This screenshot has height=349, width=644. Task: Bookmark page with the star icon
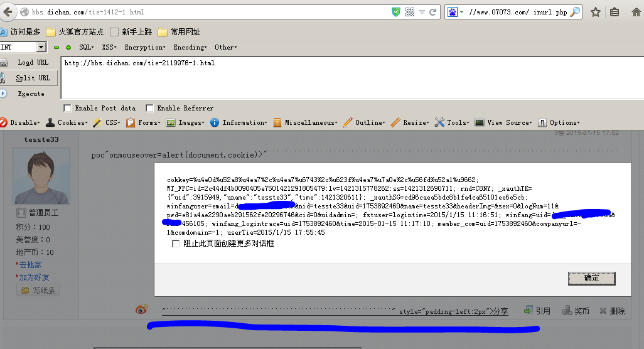(596, 12)
